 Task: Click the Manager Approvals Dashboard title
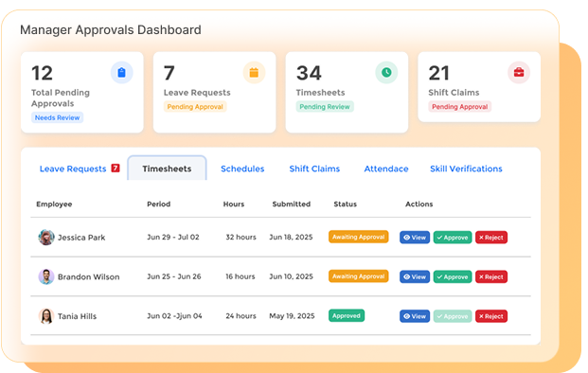point(111,29)
